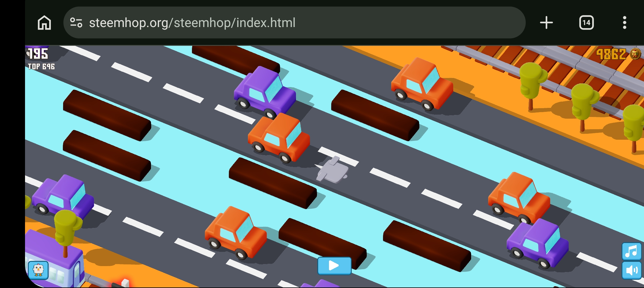Tap the current score 195
Viewport: 644px width, 288px height.
pyautogui.click(x=38, y=54)
